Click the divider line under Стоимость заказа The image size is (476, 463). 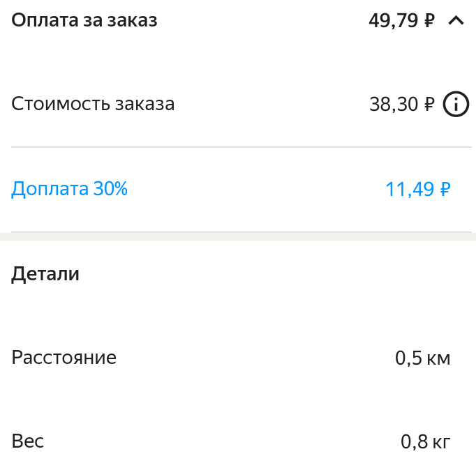[x=241, y=147]
